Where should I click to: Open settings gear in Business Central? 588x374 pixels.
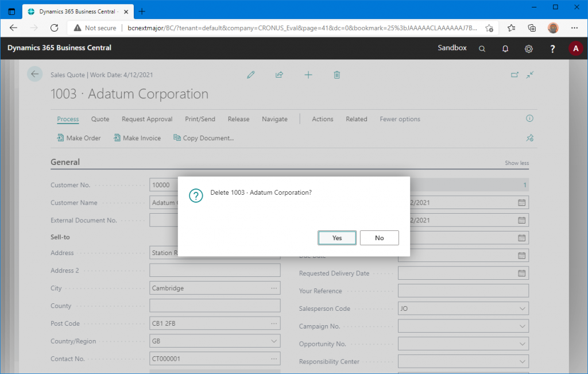point(528,49)
